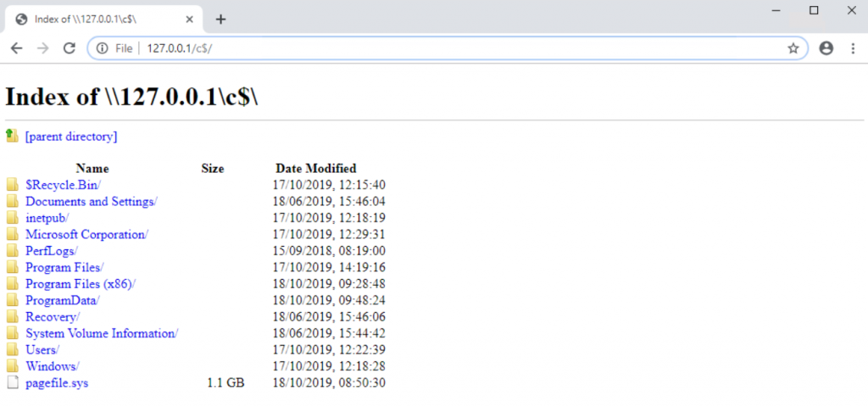Open Chrome's three-dot menu
Viewport: 868px width, 407px height.
pyautogui.click(x=853, y=48)
